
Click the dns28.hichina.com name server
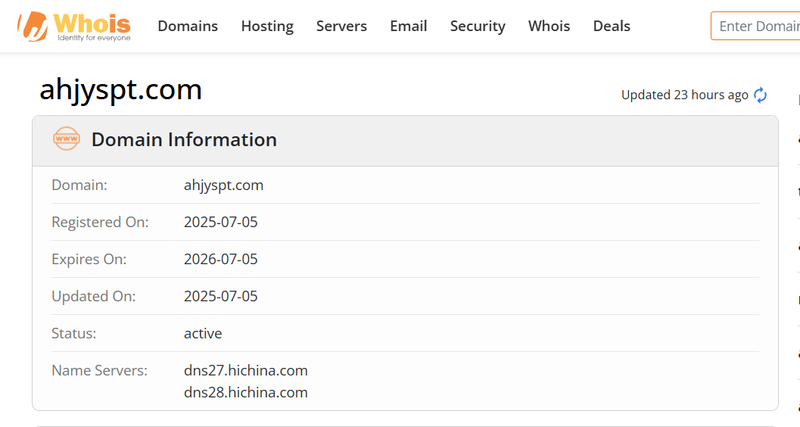click(246, 392)
